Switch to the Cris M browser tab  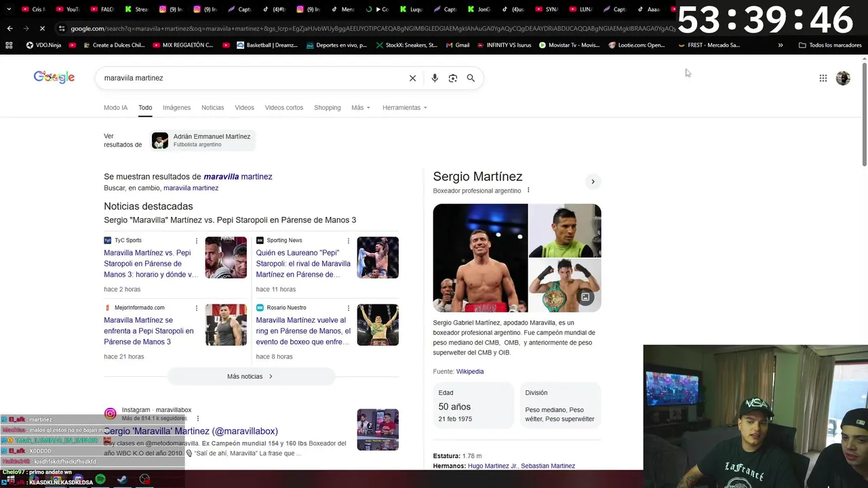point(33,9)
